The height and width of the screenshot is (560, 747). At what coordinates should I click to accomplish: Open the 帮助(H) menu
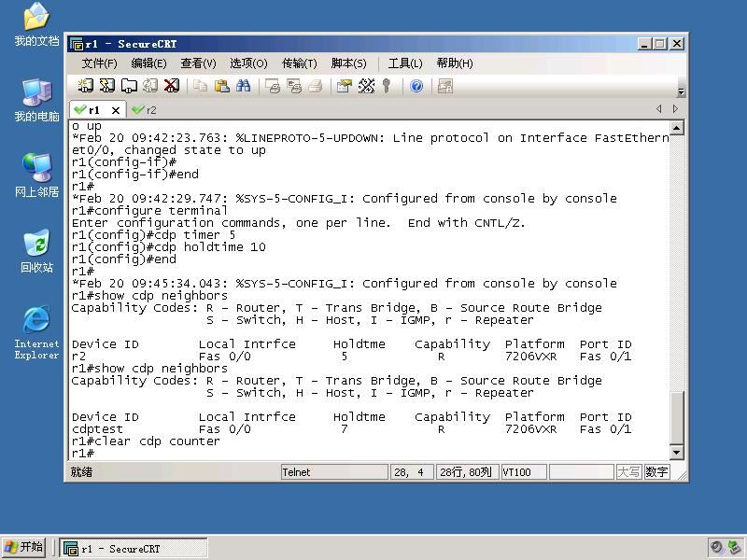[455, 63]
